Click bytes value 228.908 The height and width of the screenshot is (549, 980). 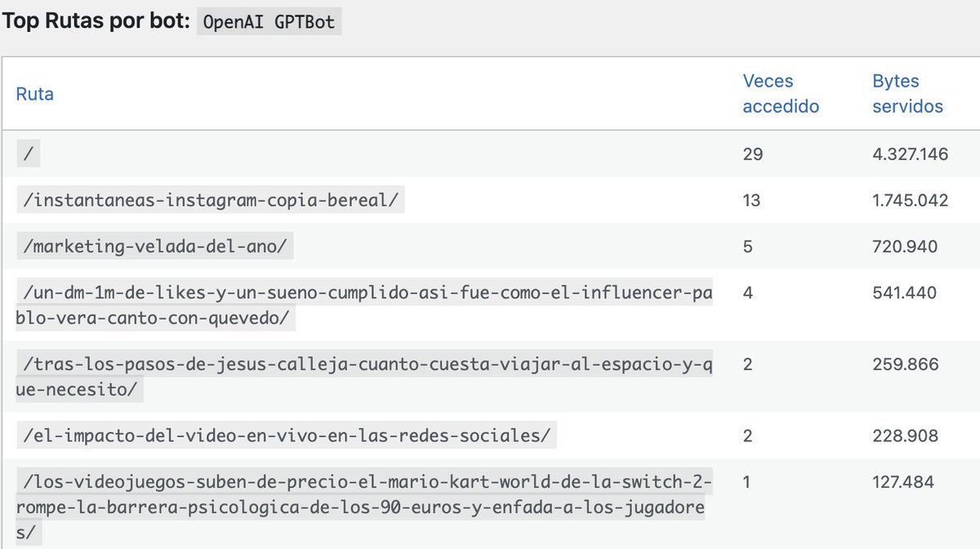(906, 435)
